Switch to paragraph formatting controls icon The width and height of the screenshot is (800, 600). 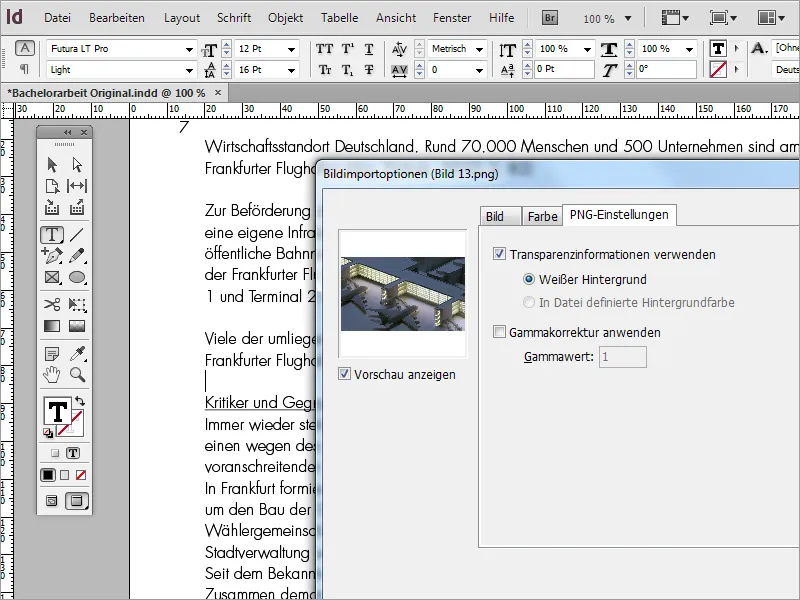[24, 68]
